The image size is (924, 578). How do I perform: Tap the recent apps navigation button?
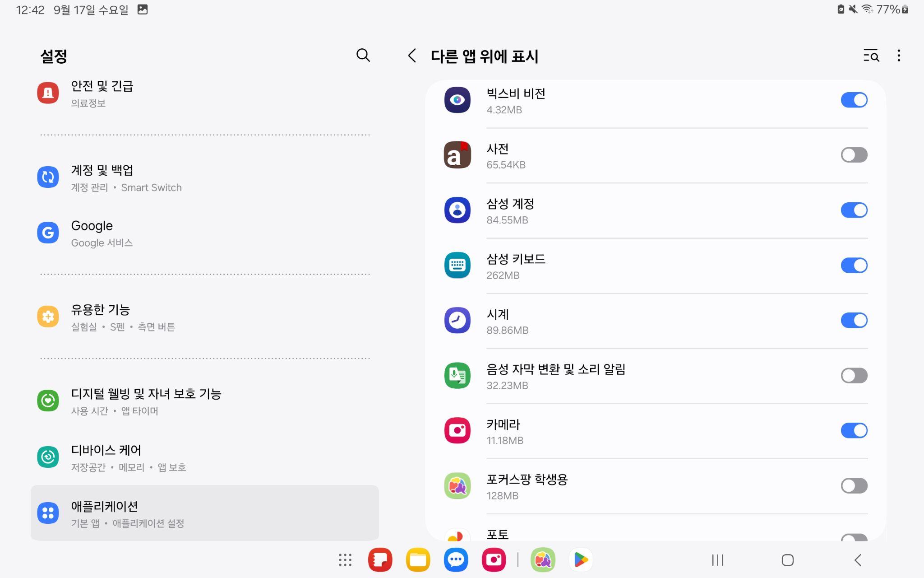(717, 560)
